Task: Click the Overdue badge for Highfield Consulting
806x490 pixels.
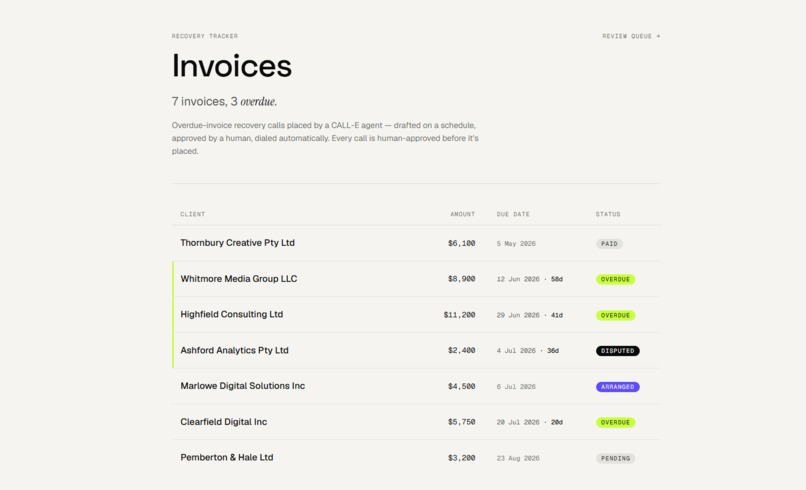Action: click(615, 315)
